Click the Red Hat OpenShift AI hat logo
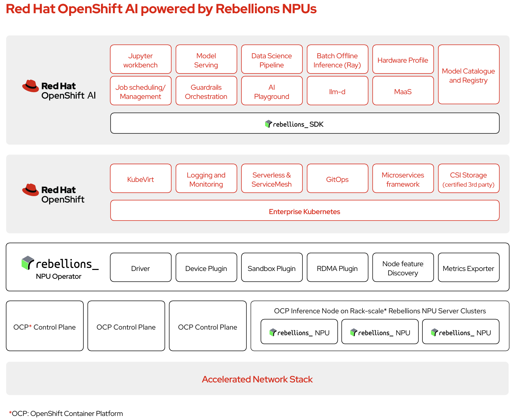Screen dimensions: 516x420 pos(31,86)
